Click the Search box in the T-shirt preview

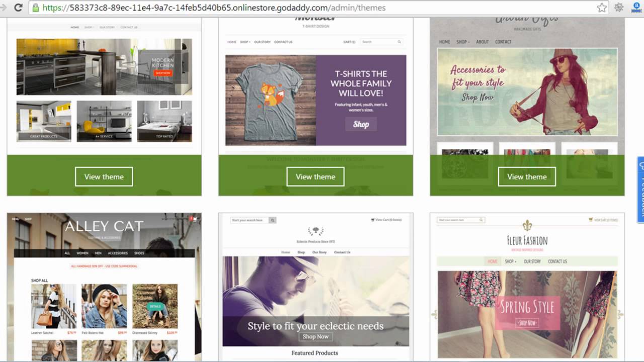382,42
